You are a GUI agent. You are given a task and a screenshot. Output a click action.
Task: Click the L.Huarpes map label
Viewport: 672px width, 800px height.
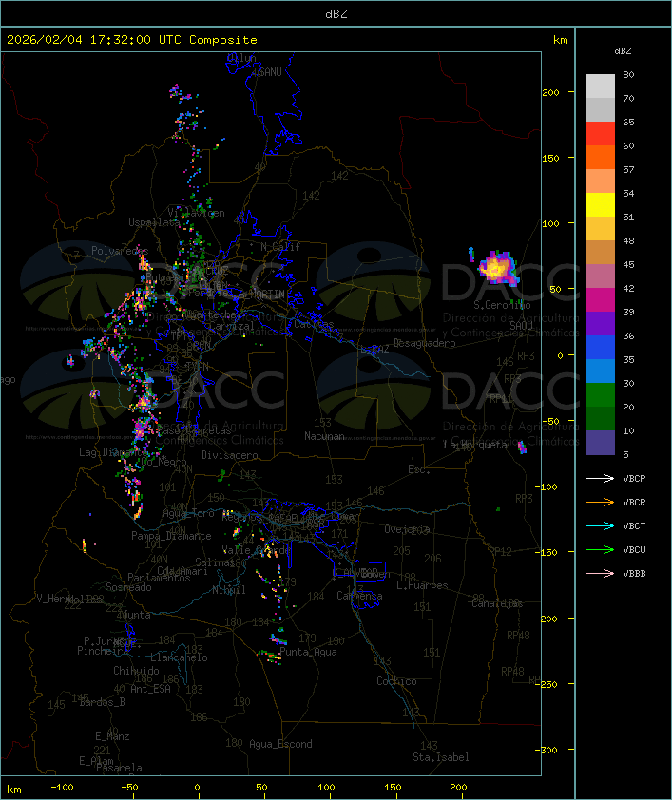coord(422,585)
